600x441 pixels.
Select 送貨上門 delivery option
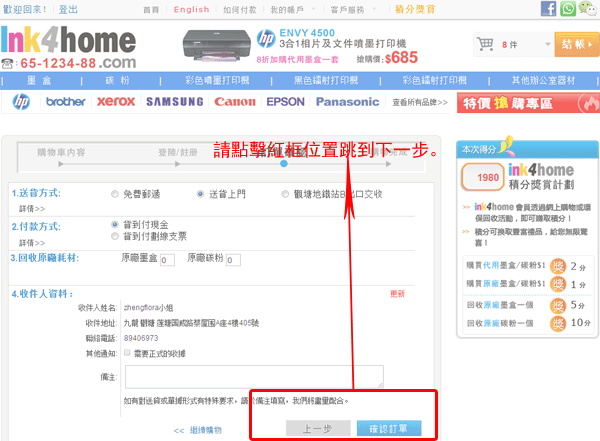(200, 194)
